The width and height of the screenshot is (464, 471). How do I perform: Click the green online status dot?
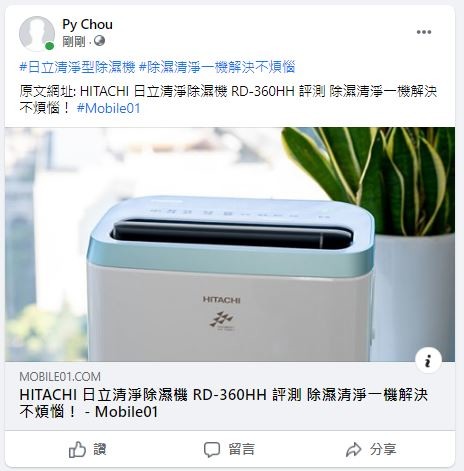click(x=50, y=46)
